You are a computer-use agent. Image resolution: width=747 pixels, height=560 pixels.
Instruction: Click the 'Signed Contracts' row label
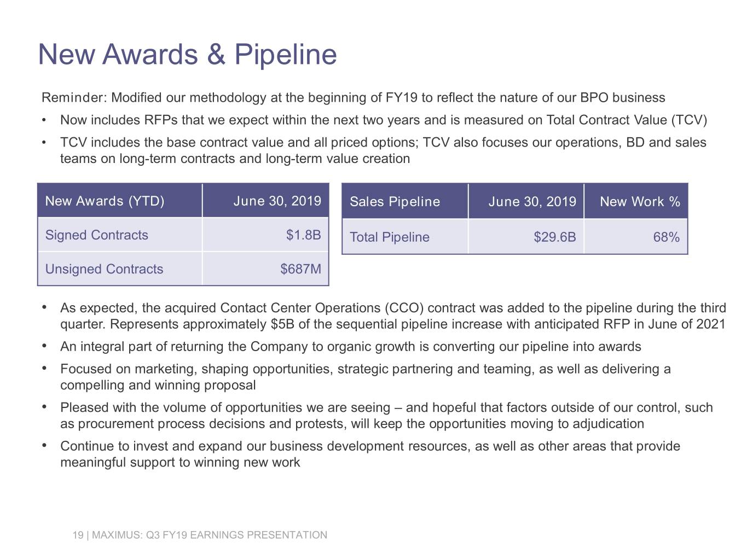point(96,235)
